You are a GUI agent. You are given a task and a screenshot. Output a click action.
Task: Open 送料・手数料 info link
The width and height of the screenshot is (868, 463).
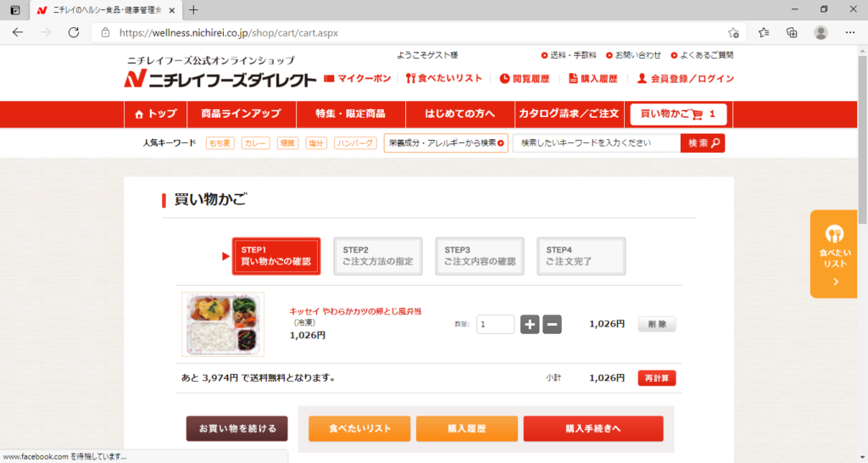pyautogui.click(x=569, y=55)
